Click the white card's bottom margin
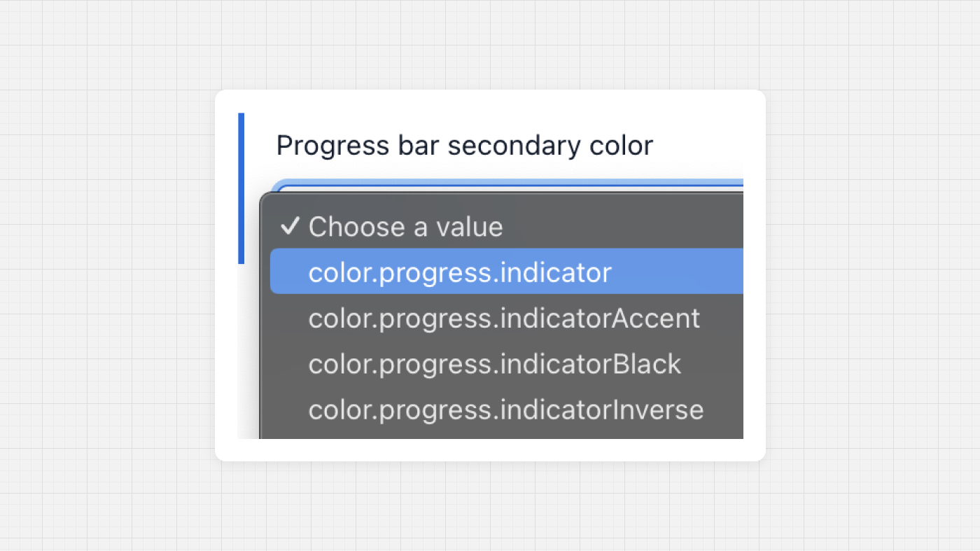The height and width of the screenshot is (551, 980). [490, 450]
